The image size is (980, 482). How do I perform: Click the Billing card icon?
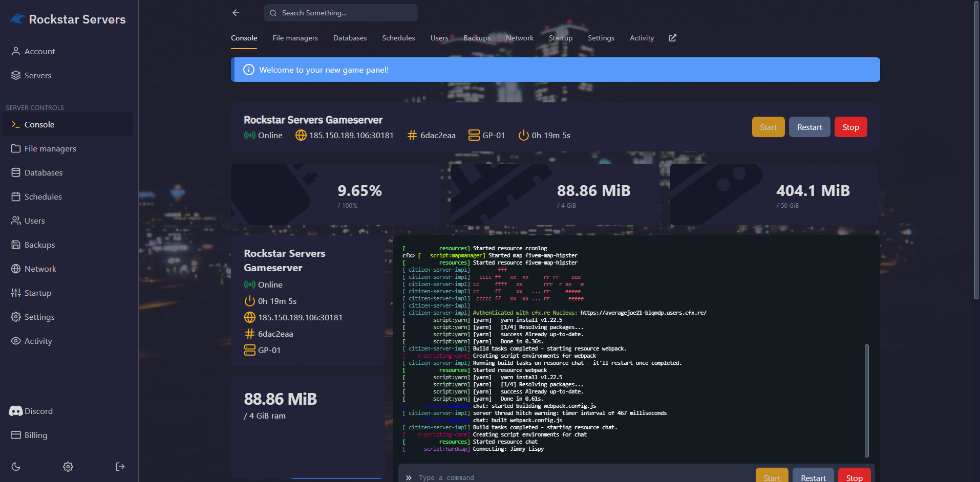(16, 435)
